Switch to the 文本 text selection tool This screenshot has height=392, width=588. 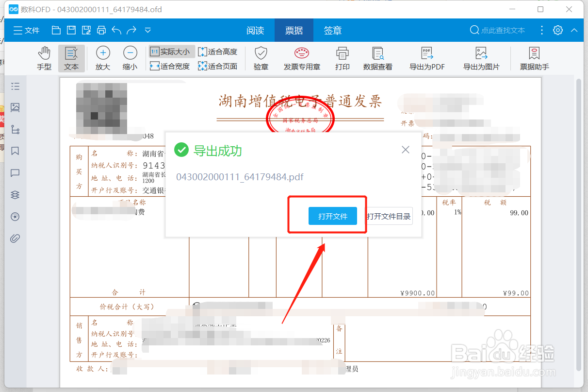coord(71,58)
